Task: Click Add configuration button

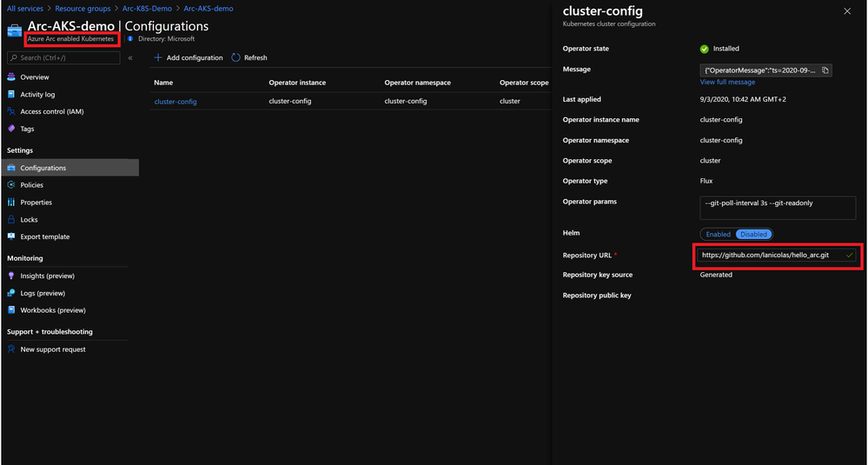Action: tap(189, 57)
